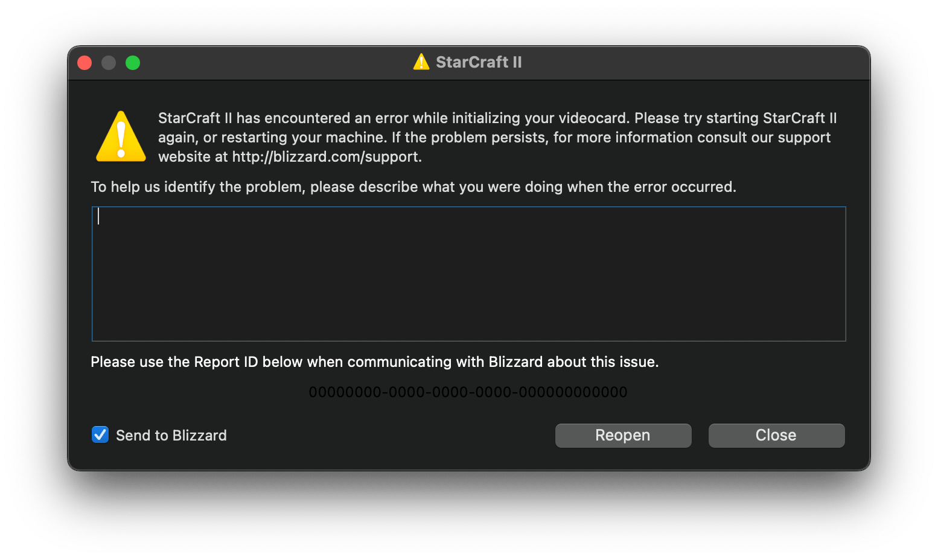The height and width of the screenshot is (560, 938).
Task: Click the "Send to Blizzard" label text
Action: pyautogui.click(x=171, y=436)
